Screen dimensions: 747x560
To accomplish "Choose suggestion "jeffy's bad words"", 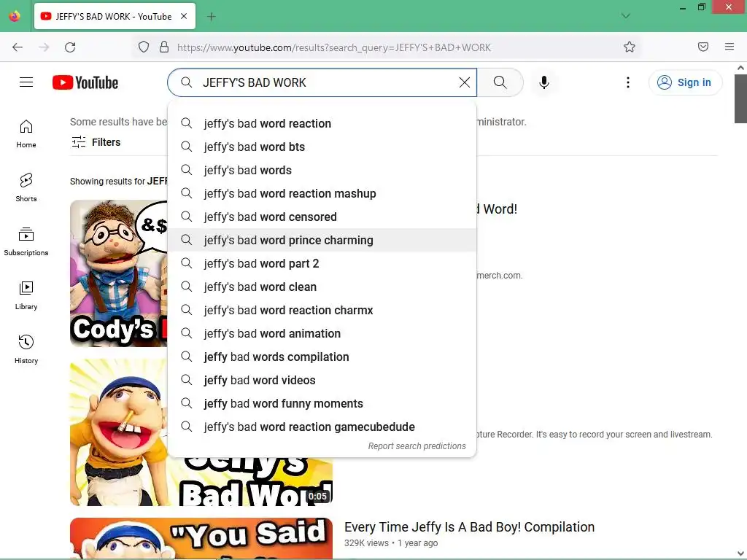I will coord(322,170).
